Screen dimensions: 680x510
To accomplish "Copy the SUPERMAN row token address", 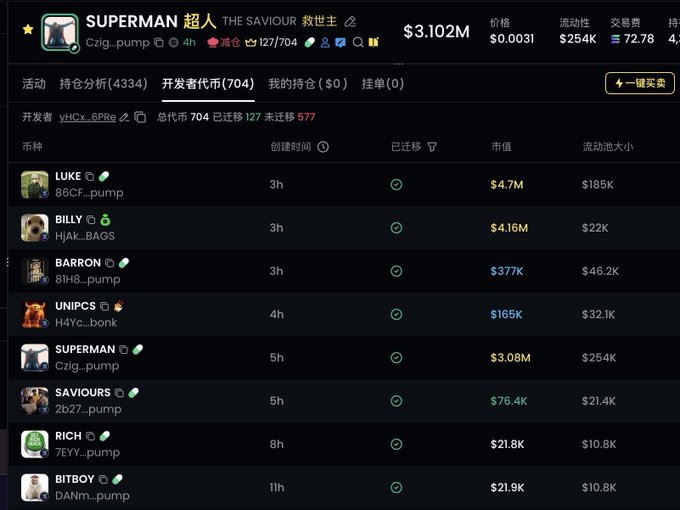I will point(124,350).
